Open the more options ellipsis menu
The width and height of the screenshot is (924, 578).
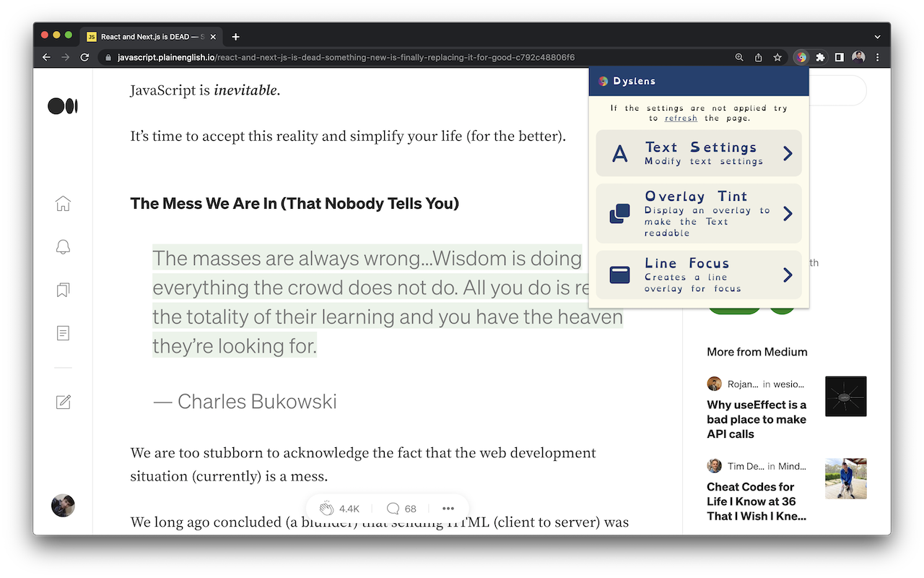click(x=448, y=509)
